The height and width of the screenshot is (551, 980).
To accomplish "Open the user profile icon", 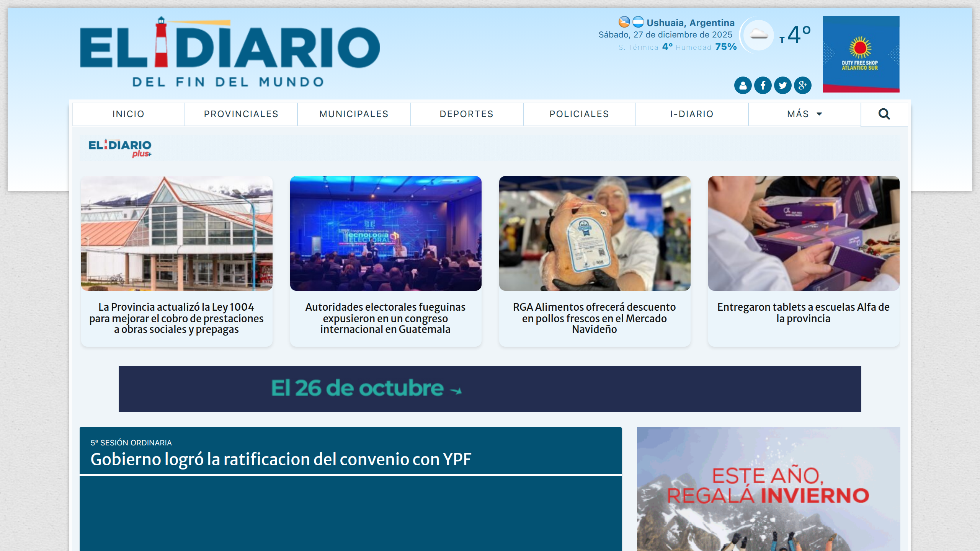I will tap(743, 86).
